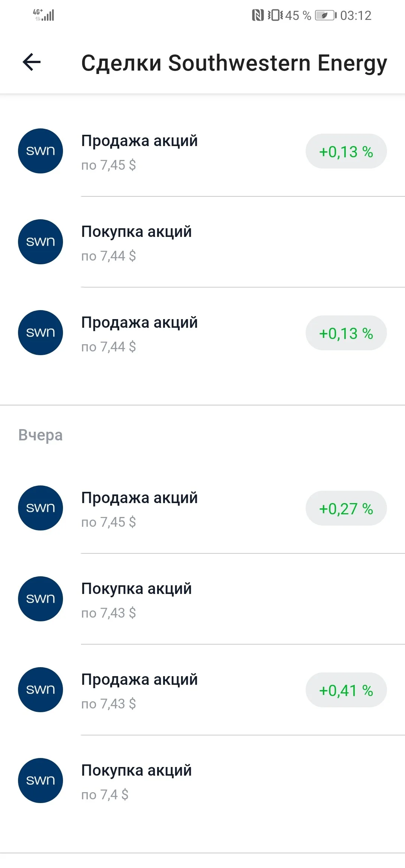This screenshot has width=405, height=868.
Task: Tap the "Вчера" section header
Action: point(40,435)
